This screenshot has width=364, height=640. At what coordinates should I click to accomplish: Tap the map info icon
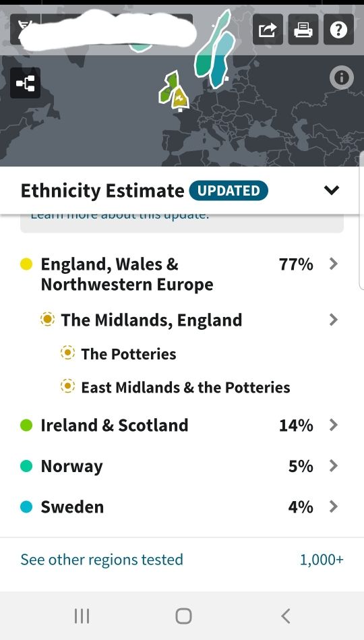(342, 77)
